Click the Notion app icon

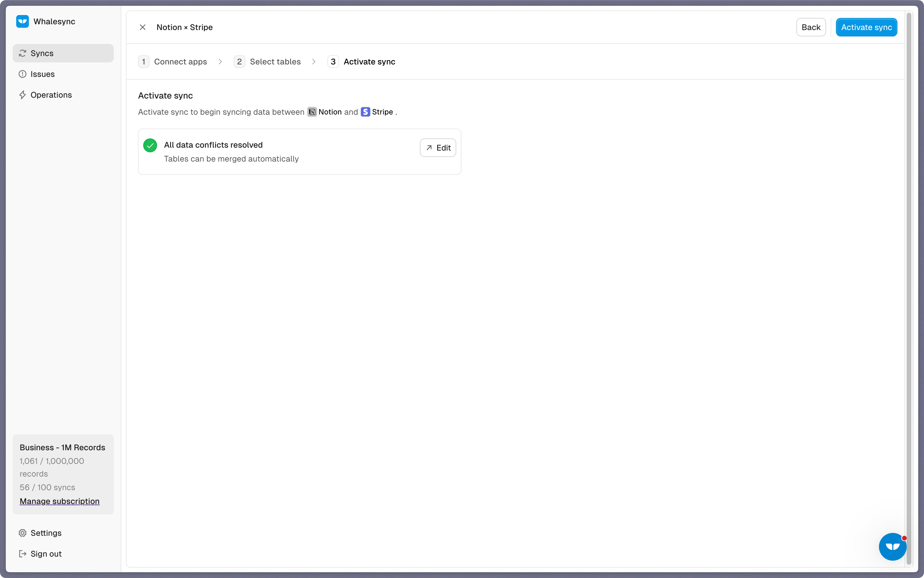coord(312,112)
